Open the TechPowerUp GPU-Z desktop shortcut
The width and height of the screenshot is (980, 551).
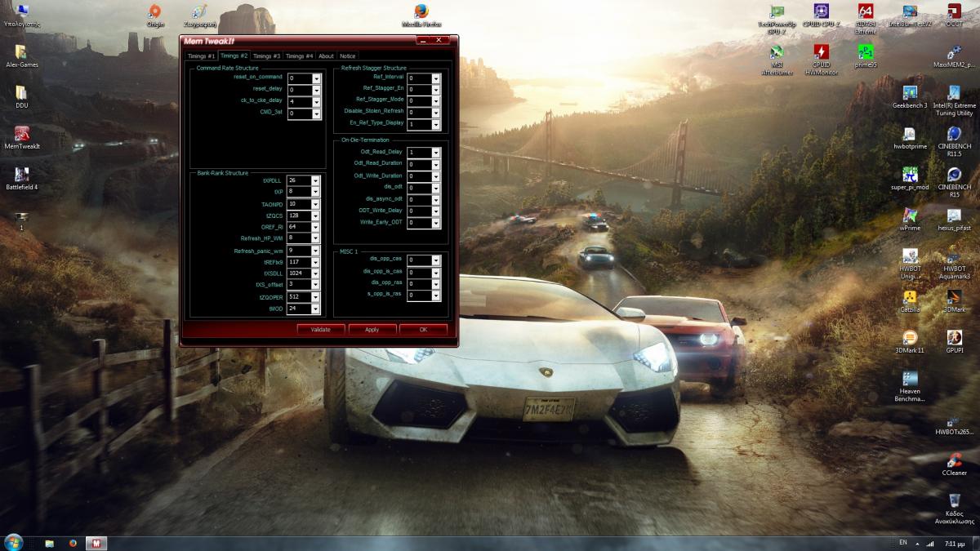pos(777,17)
